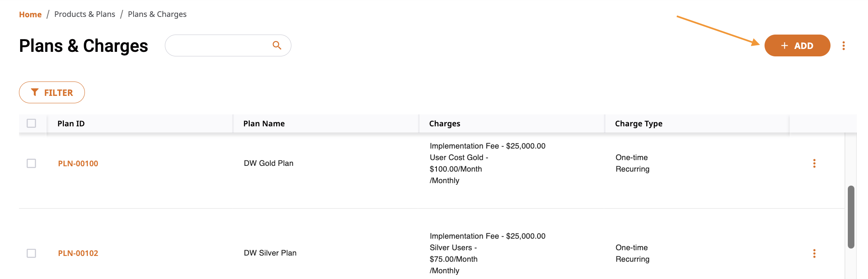Open Products & Plans breadcrumb

tap(84, 14)
